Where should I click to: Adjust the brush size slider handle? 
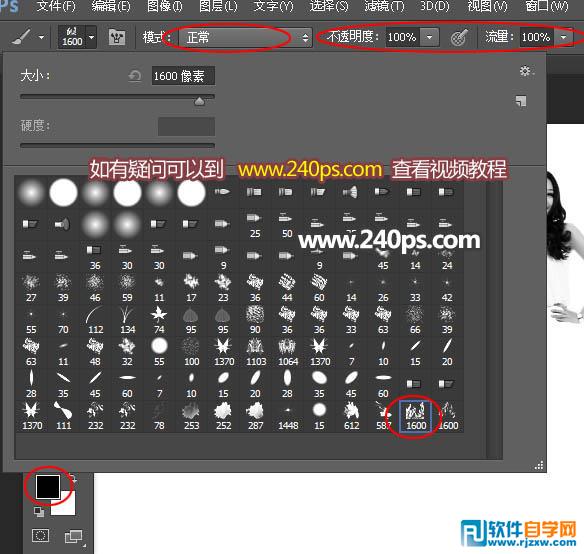[x=200, y=101]
